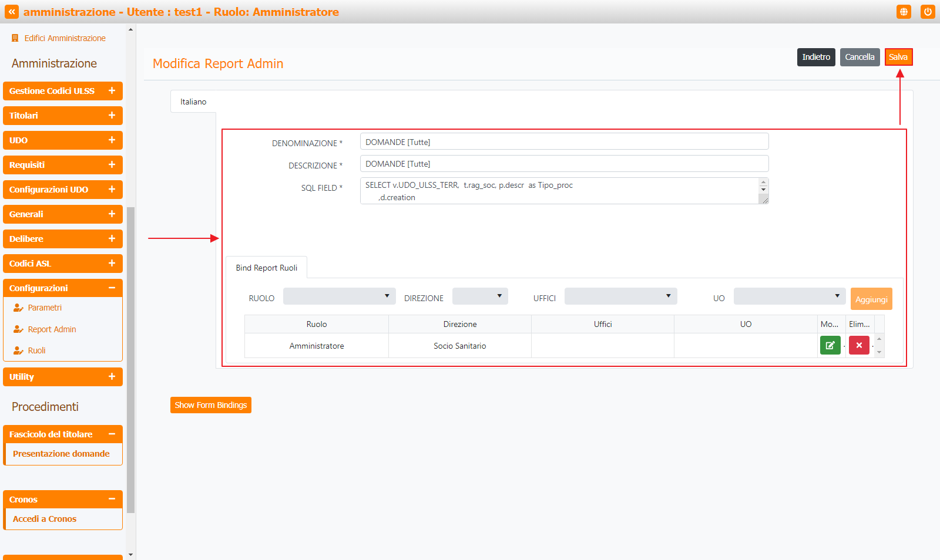Click the globe language icon
Image resolution: width=940 pixels, height=560 pixels.
pyautogui.click(x=904, y=12)
